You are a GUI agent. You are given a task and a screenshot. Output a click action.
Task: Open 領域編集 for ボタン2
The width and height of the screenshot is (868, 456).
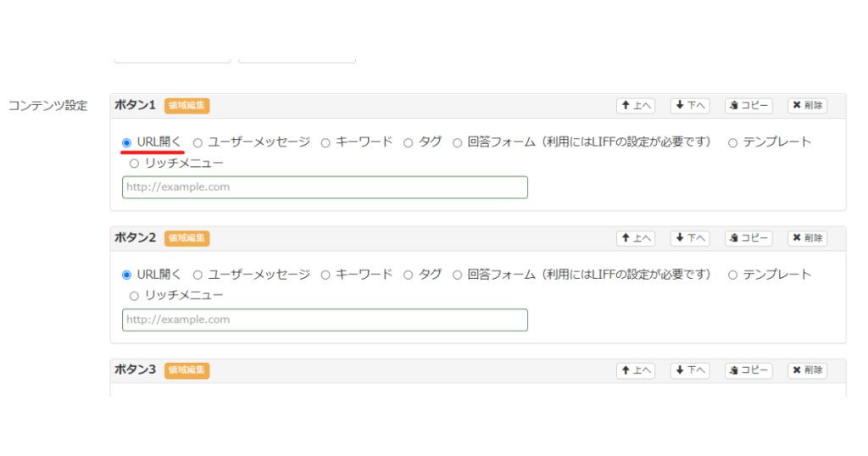(x=186, y=238)
